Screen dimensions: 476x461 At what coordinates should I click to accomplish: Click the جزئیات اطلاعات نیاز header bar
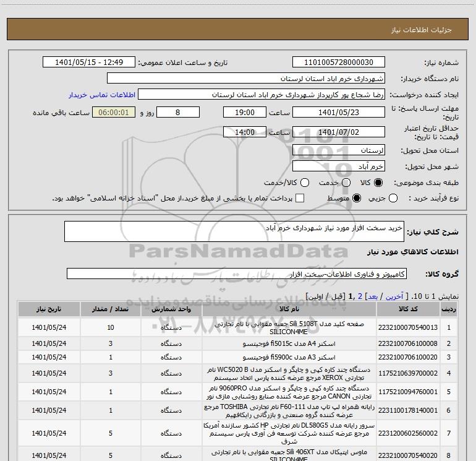pos(238,29)
